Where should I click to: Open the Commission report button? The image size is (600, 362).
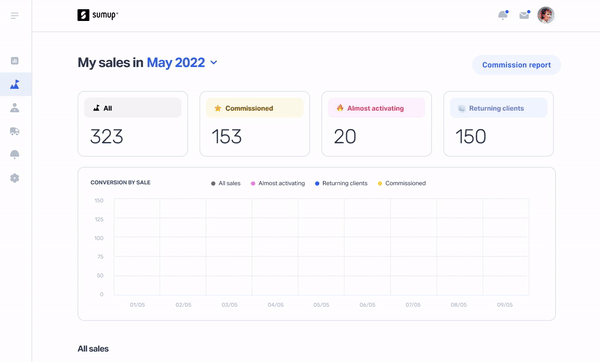516,65
